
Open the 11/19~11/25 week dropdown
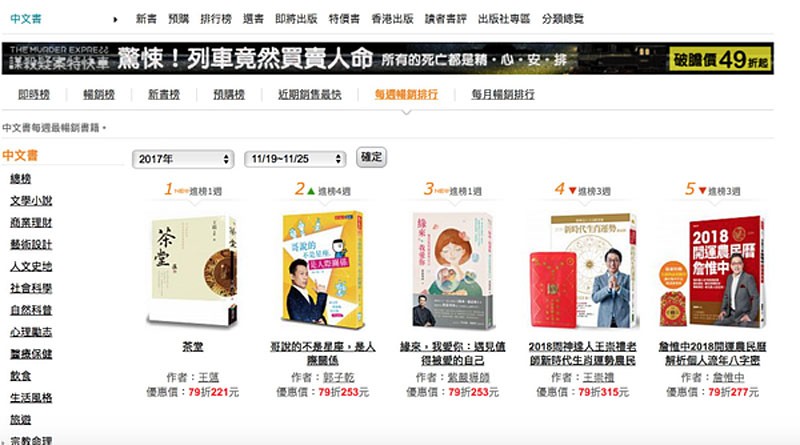click(295, 159)
